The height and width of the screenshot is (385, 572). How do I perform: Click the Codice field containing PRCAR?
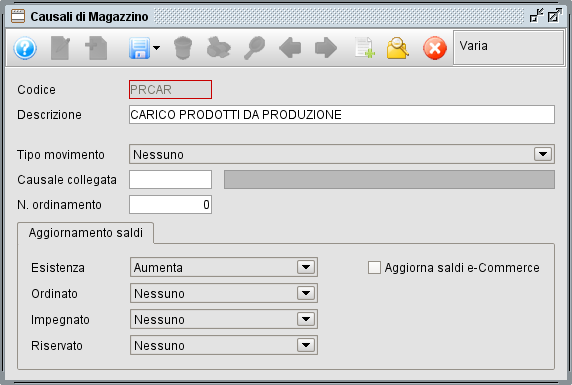click(170, 89)
